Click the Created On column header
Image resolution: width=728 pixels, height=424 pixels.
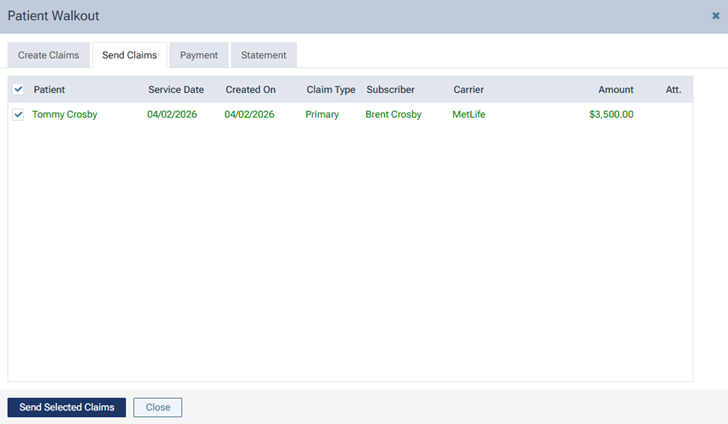(250, 90)
